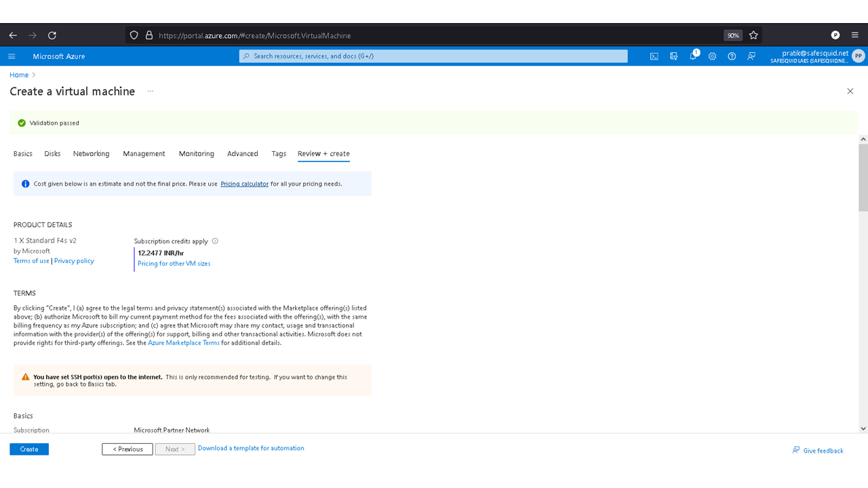Screen dimensions: 868x488
Task: Bookmark this page with the star icon
Action: click(753, 35)
